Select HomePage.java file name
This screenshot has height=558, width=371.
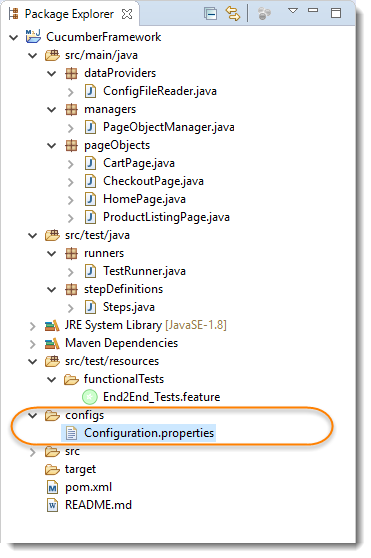pos(144,199)
